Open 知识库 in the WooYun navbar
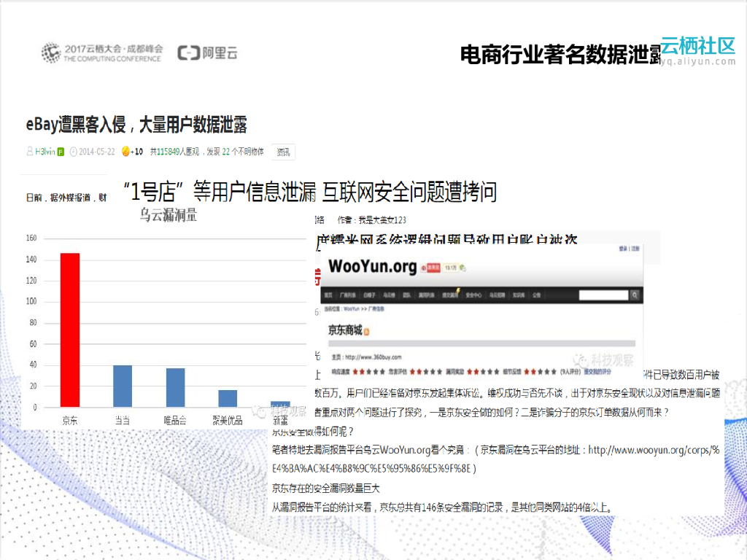 coord(519,295)
